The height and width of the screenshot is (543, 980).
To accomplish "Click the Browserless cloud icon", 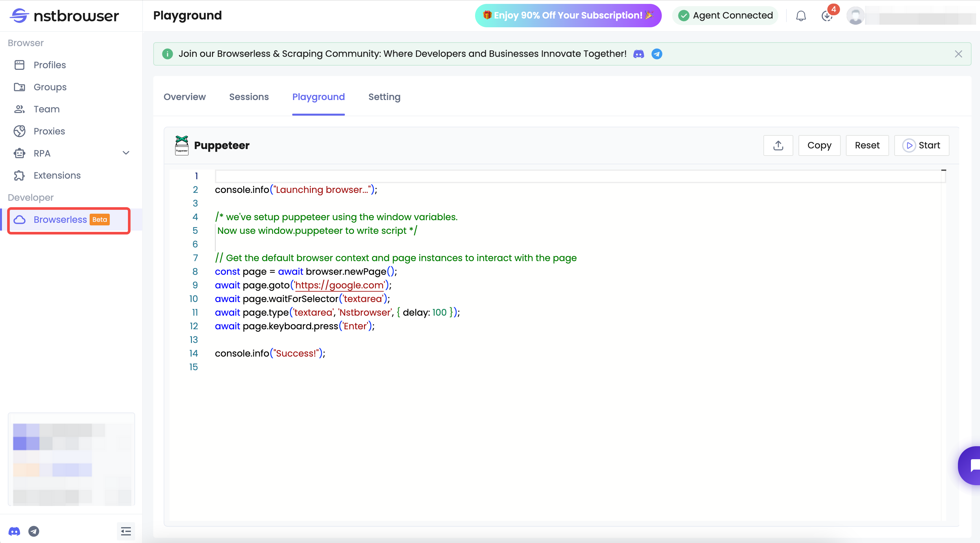I will (x=19, y=220).
